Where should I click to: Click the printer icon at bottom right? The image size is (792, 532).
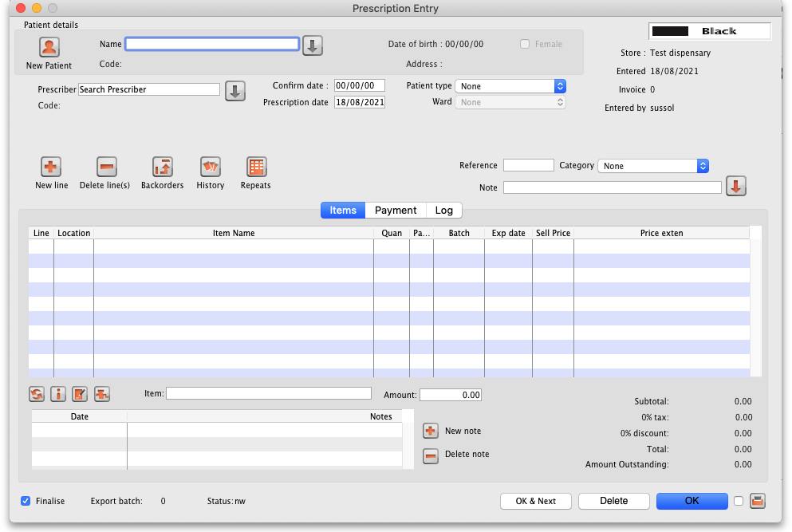pos(758,501)
